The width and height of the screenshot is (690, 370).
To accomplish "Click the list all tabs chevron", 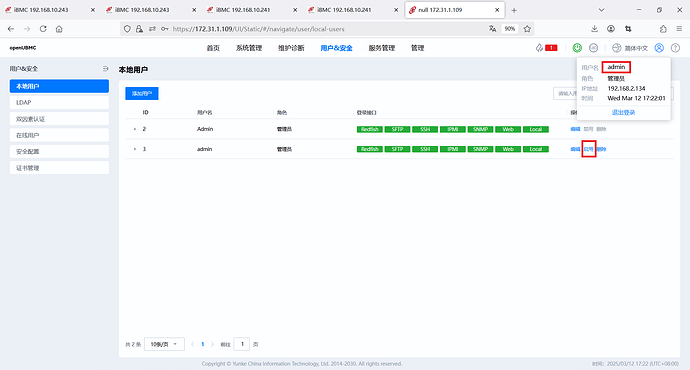I will [601, 10].
